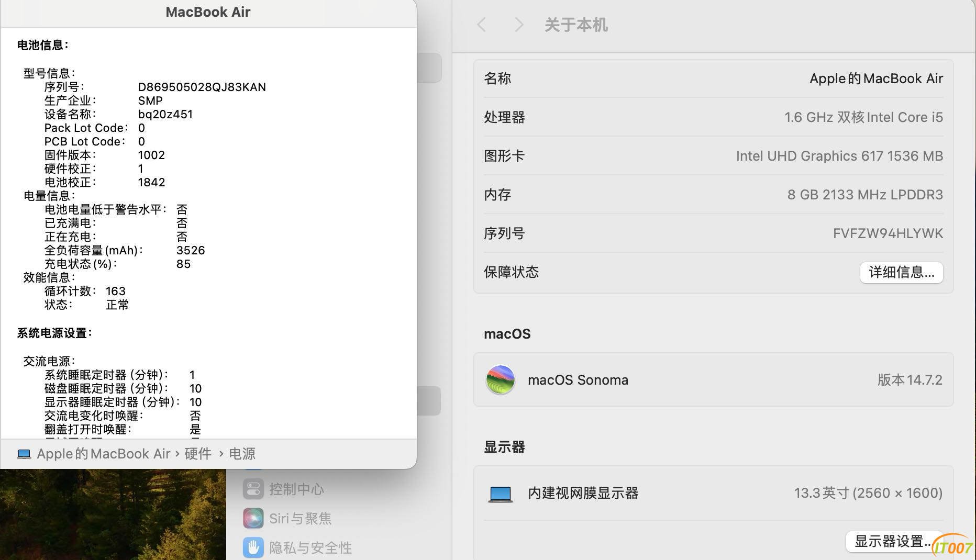The width and height of the screenshot is (976, 560).
Task: Click 显示器睡眠定时器 (分钟) row
Action: point(123,402)
